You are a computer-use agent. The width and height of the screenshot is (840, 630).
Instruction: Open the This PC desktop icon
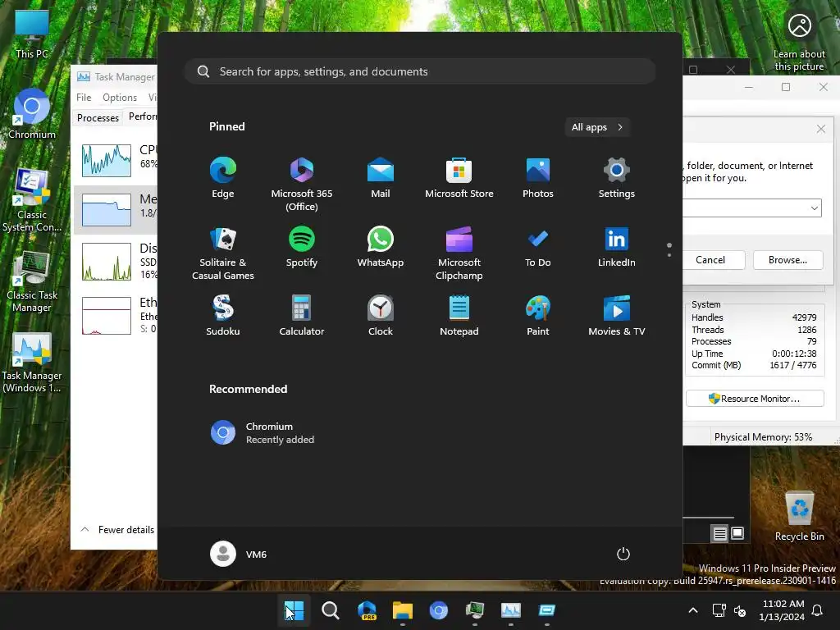[32, 33]
